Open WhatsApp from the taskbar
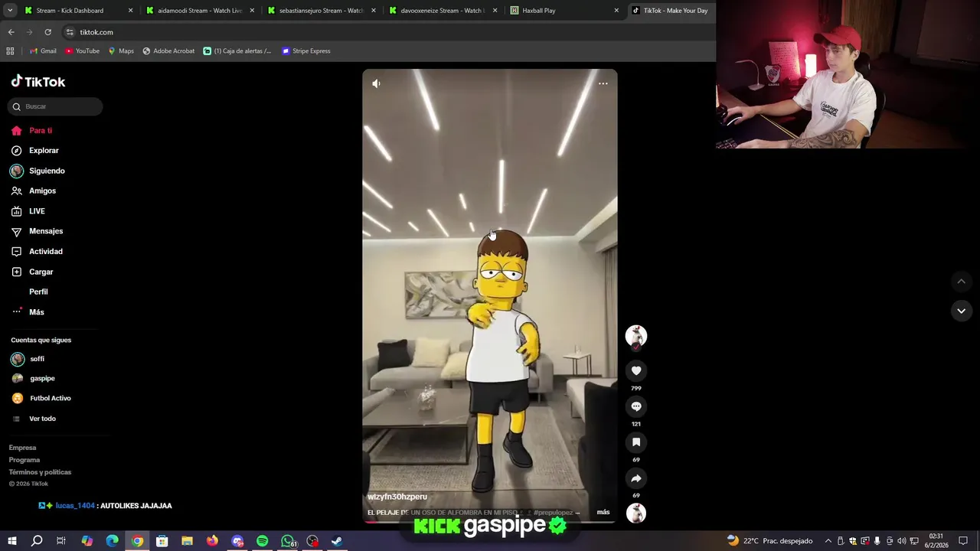 click(x=287, y=541)
